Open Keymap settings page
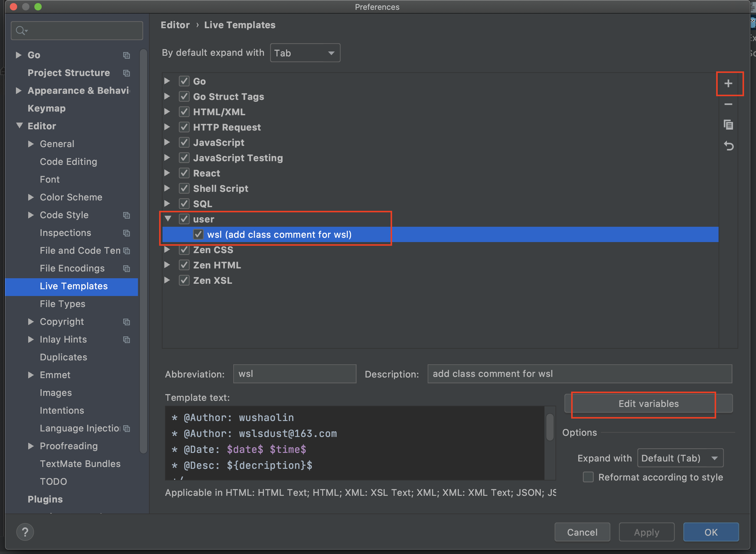 pyautogui.click(x=47, y=108)
